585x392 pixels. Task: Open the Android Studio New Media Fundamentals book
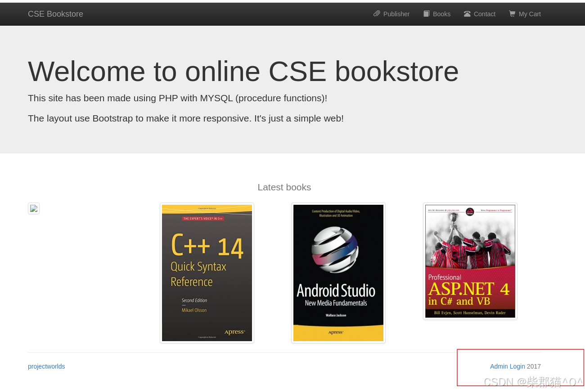click(x=338, y=273)
